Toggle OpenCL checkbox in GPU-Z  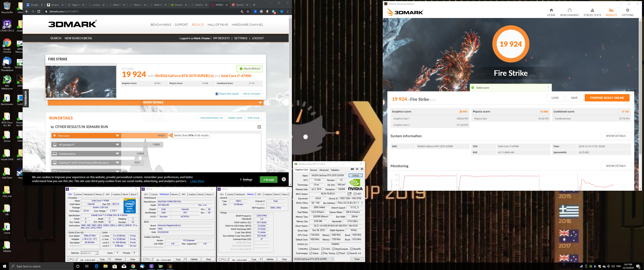tap(311, 249)
